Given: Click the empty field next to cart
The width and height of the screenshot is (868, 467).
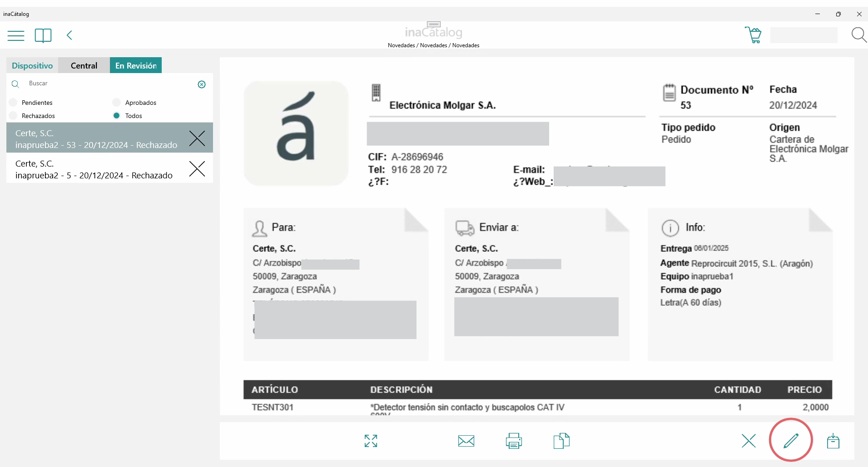Looking at the screenshot, I should click(804, 35).
